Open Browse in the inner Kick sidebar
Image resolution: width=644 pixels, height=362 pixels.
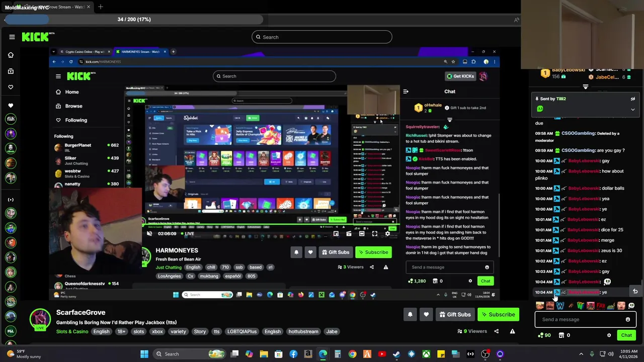[69, 106]
